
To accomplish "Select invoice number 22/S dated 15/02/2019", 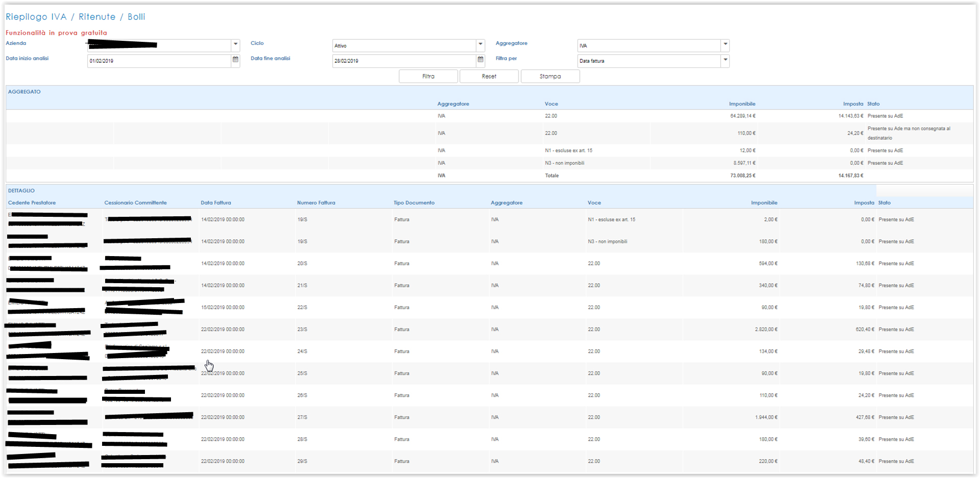I will (302, 308).
